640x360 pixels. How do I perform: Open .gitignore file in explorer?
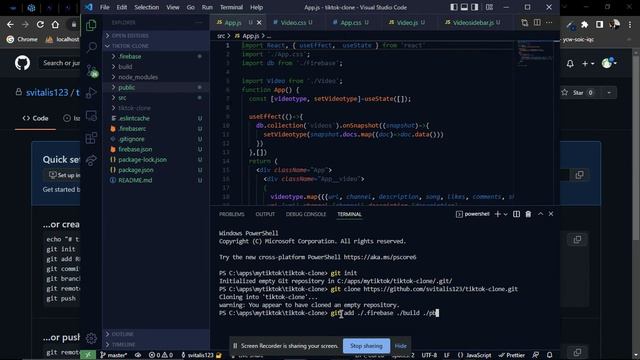point(156,139)
